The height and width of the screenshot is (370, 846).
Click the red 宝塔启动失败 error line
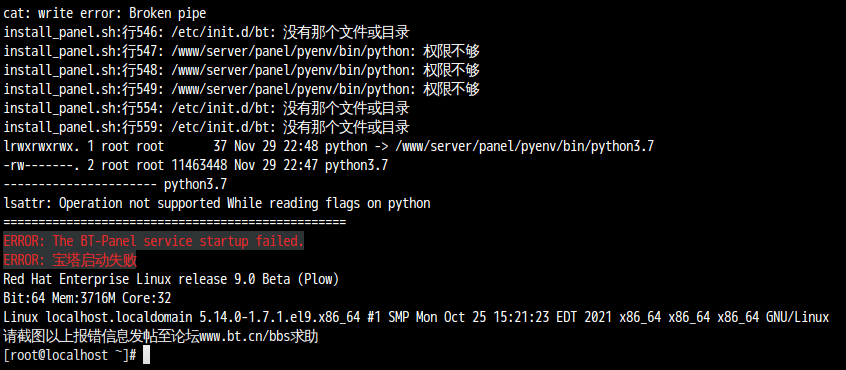(x=70, y=261)
